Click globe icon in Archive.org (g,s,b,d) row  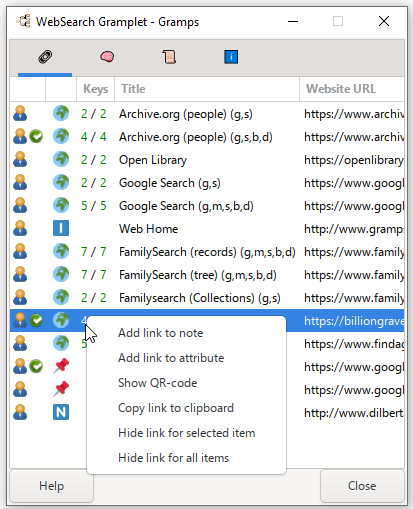61,136
